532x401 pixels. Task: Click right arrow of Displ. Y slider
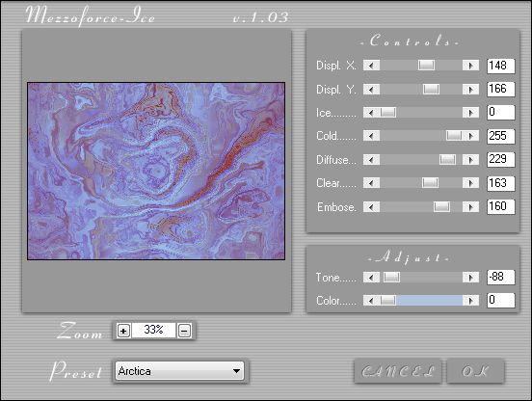(x=470, y=90)
